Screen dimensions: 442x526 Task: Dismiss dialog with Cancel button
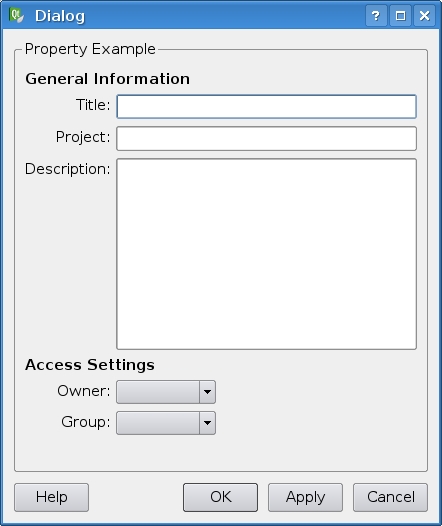(391, 497)
